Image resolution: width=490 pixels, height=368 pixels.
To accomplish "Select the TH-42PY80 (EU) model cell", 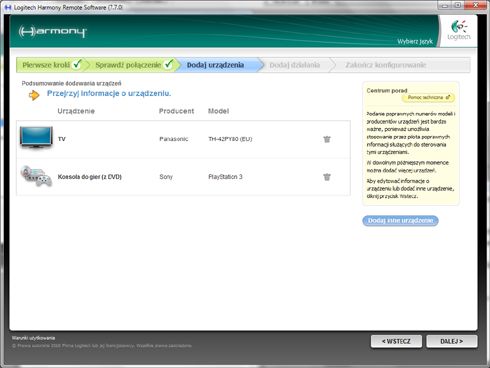I will [230, 139].
